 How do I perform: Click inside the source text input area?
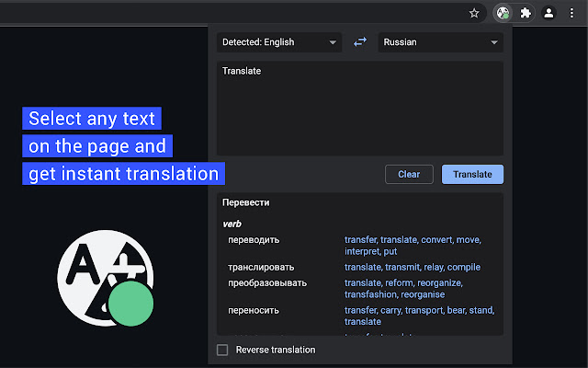click(x=359, y=109)
